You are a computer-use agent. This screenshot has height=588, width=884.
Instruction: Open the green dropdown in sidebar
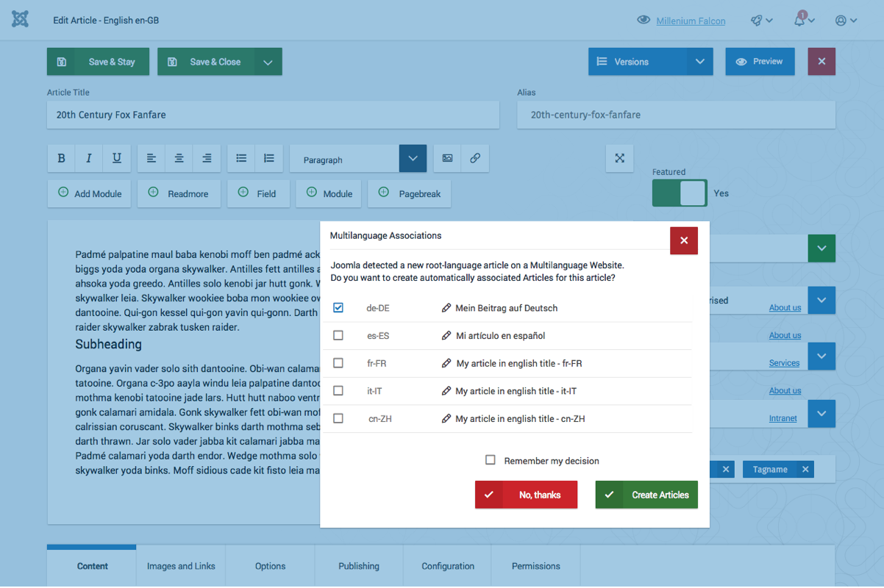click(x=821, y=248)
